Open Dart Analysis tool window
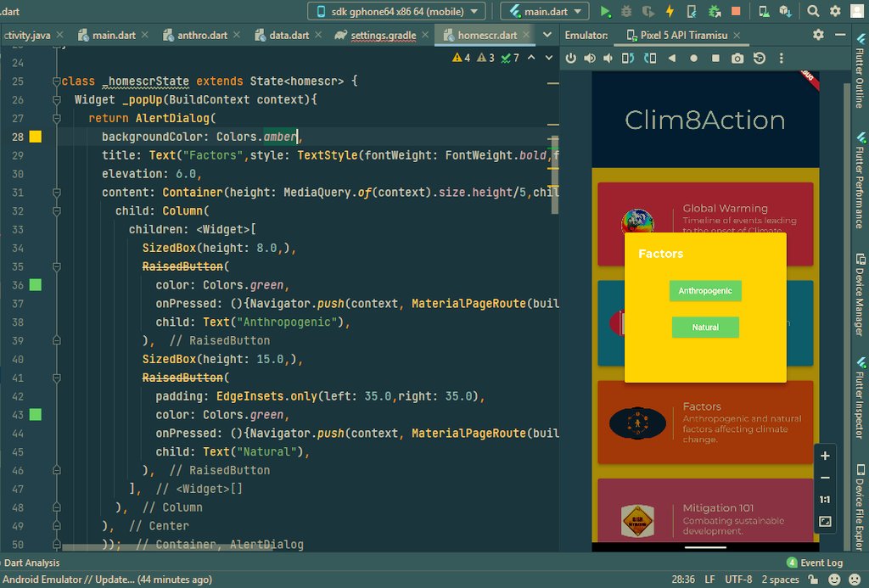 tap(31, 563)
